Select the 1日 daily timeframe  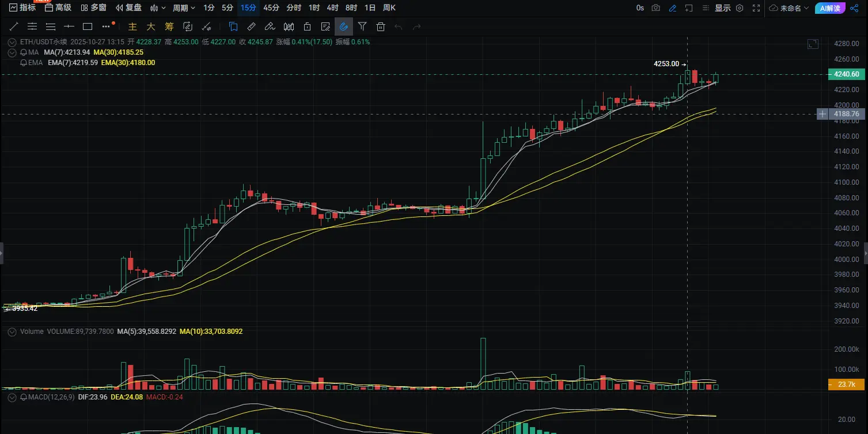pyautogui.click(x=370, y=8)
